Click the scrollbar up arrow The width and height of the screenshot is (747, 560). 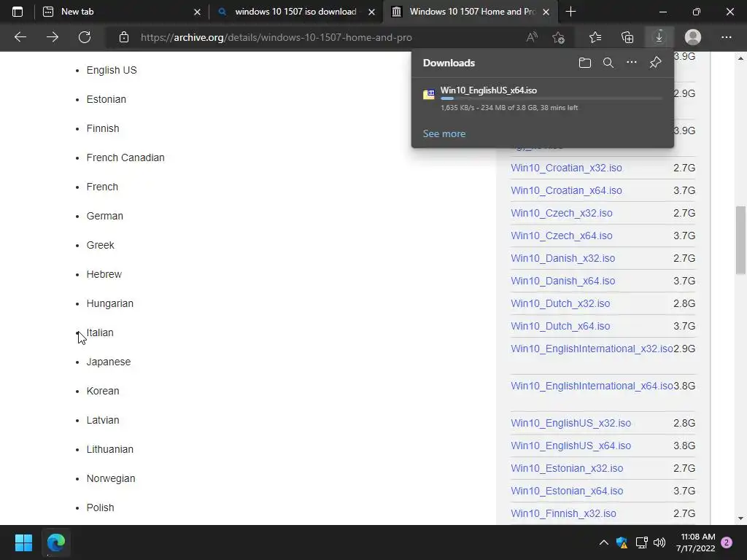pos(740,58)
